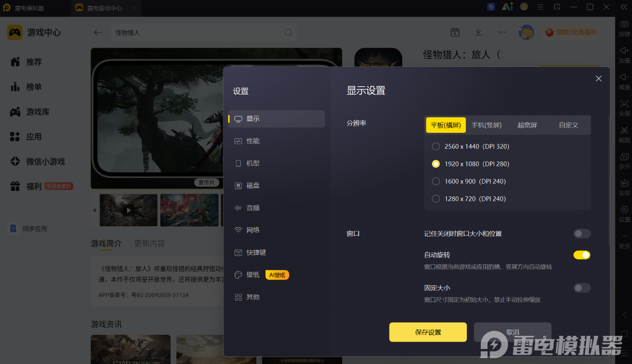Open the hamburger menu in title bar
The height and width of the screenshot is (364, 632).
(x=541, y=7)
